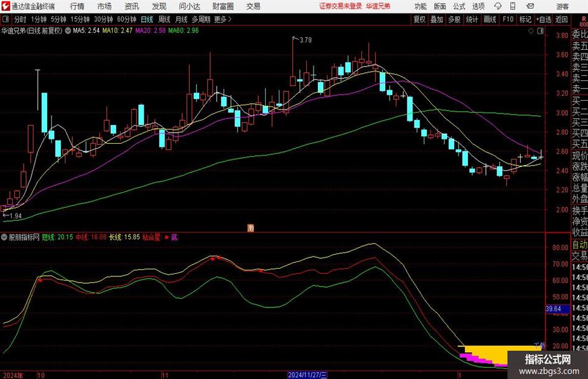Click the MA5: 2.54 indicator label

tap(86, 30)
